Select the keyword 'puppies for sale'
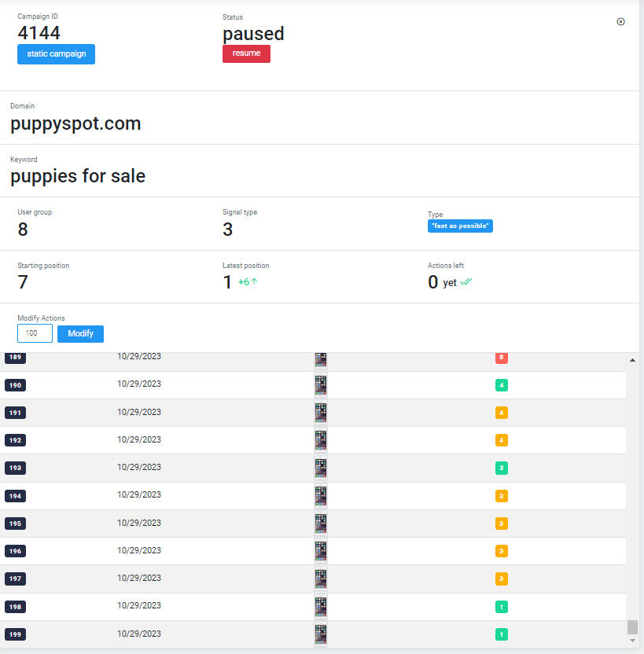This screenshot has height=654, width=644. 78,176
